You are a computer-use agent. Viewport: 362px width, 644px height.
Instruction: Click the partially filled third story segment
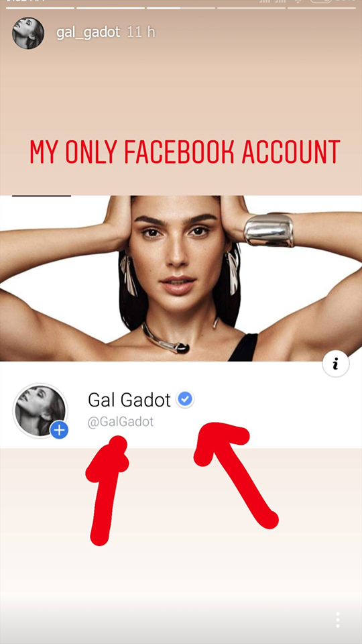tap(181, 7)
